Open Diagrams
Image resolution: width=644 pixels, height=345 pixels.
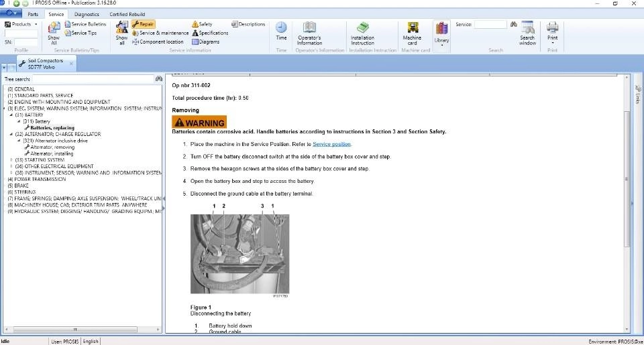point(206,42)
